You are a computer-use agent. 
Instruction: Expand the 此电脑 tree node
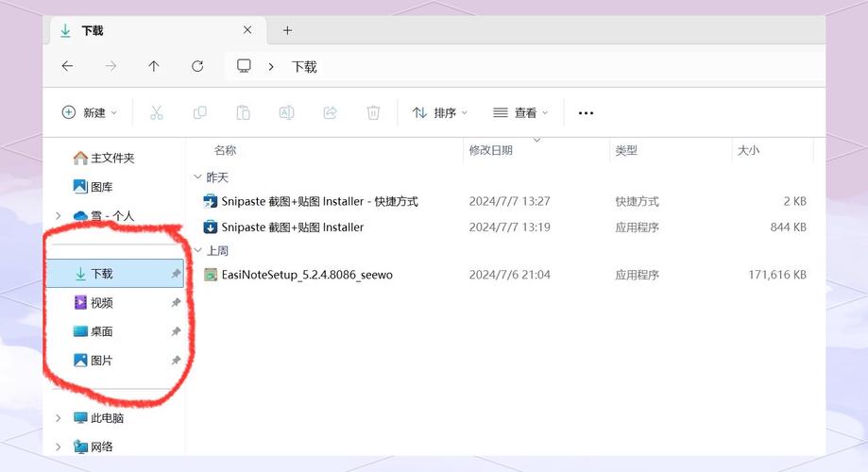click(x=59, y=418)
